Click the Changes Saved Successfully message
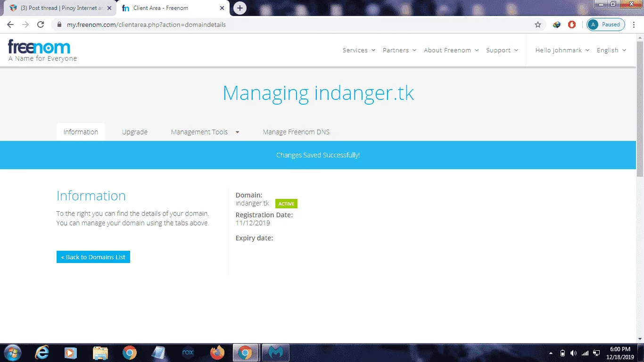This screenshot has width=644, height=362. (x=318, y=155)
